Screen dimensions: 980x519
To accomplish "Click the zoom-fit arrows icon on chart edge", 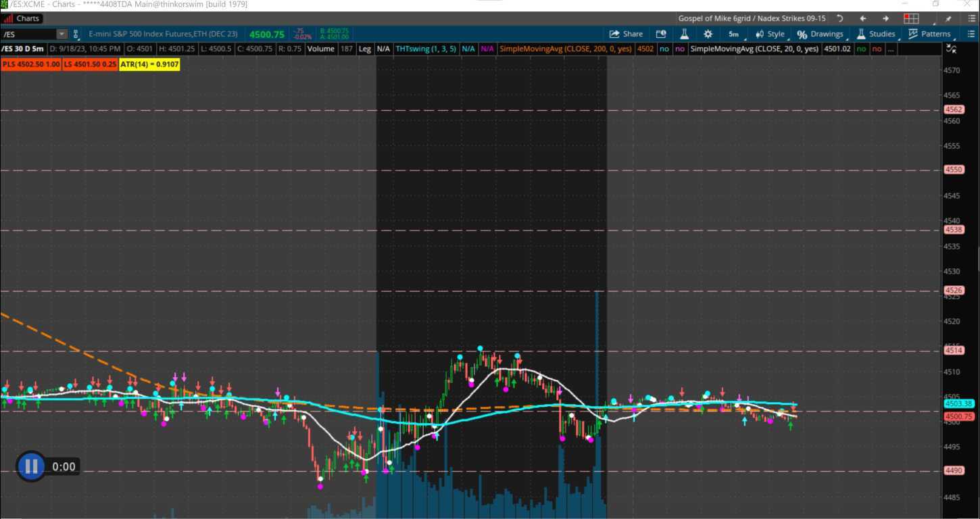I will [952, 49].
